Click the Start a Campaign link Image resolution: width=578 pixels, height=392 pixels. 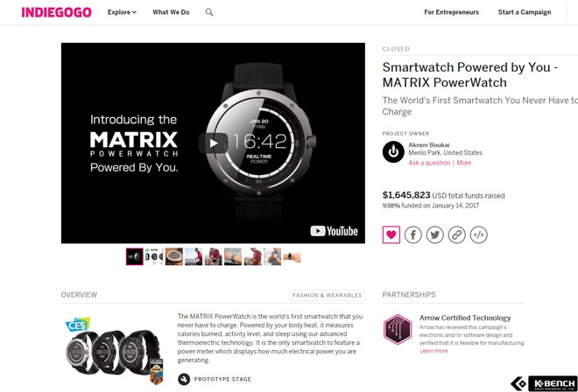[x=525, y=12]
